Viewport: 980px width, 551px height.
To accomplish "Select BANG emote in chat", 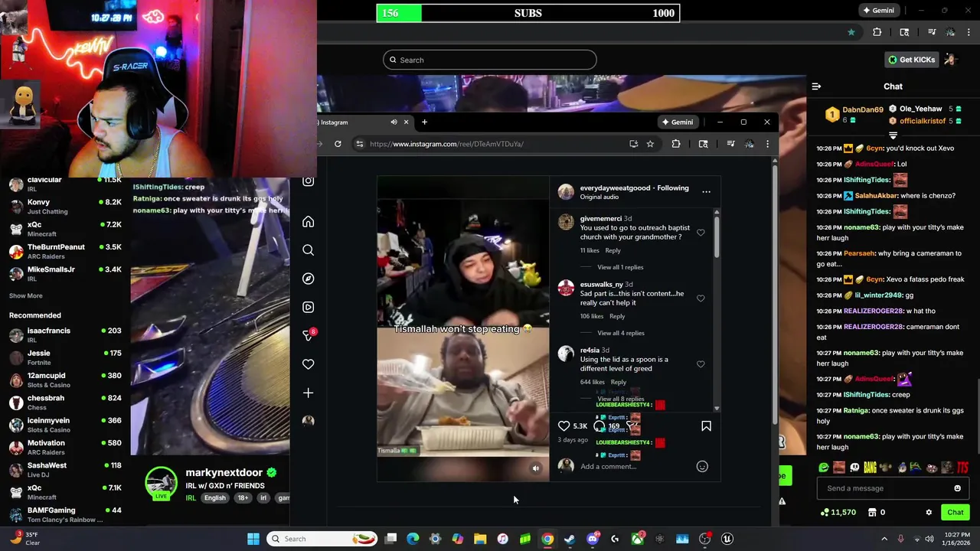I will (870, 467).
